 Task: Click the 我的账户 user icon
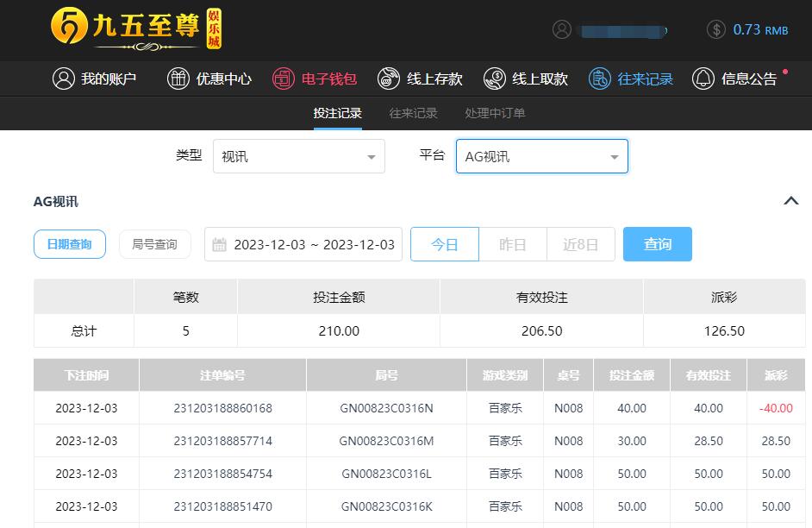(x=63, y=79)
